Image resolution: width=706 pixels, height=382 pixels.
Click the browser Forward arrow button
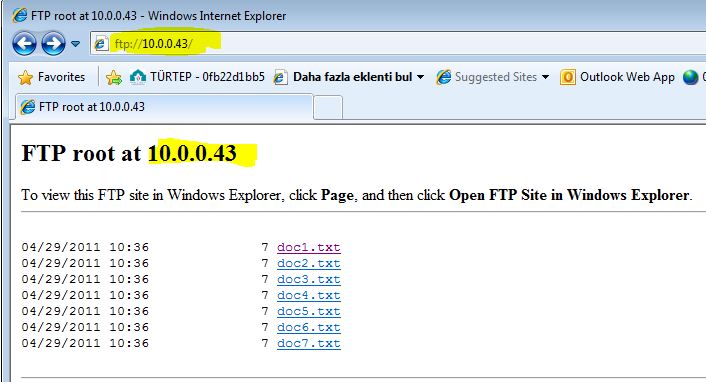(x=53, y=44)
